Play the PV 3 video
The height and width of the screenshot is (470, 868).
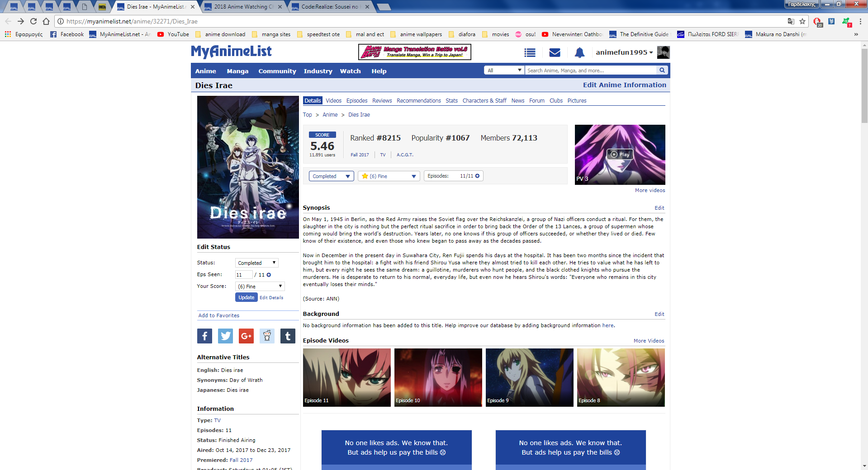coord(620,155)
